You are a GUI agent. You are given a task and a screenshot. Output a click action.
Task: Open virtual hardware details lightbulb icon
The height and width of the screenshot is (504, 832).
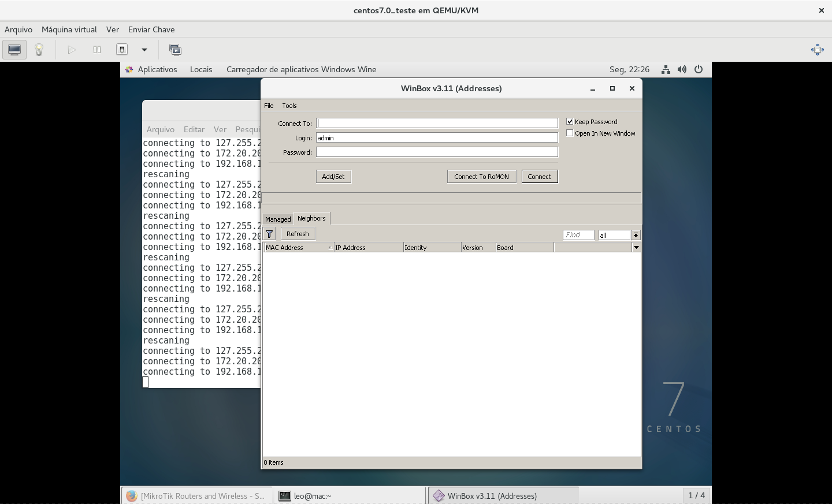coord(39,50)
